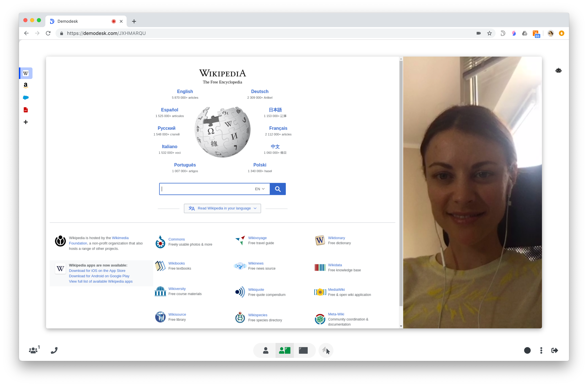Image resolution: width=588 pixels, height=386 pixels.
Task: Click the camera icon in the address bar
Action: tap(478, 33)
